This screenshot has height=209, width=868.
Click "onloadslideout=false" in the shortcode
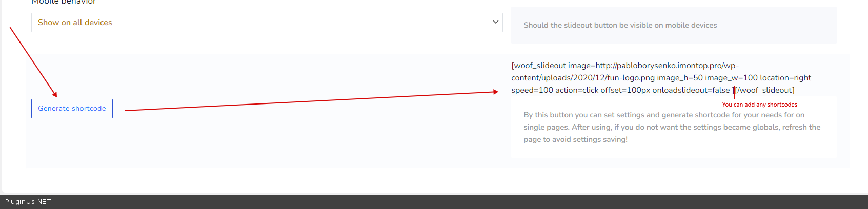click(x=691, y=90)
